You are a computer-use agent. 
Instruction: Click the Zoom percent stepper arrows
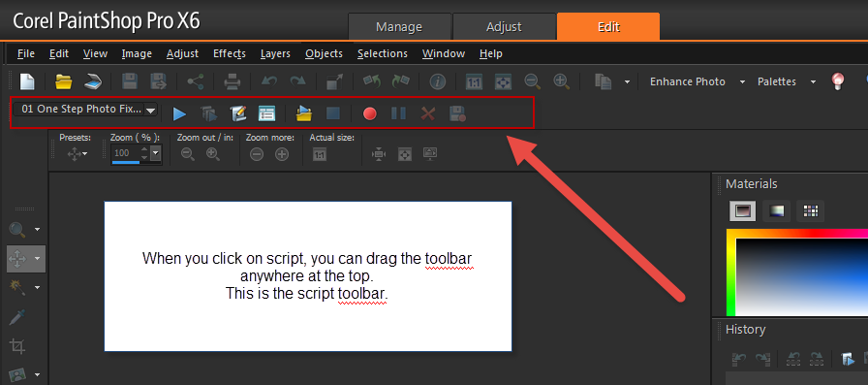pos(145,153)
